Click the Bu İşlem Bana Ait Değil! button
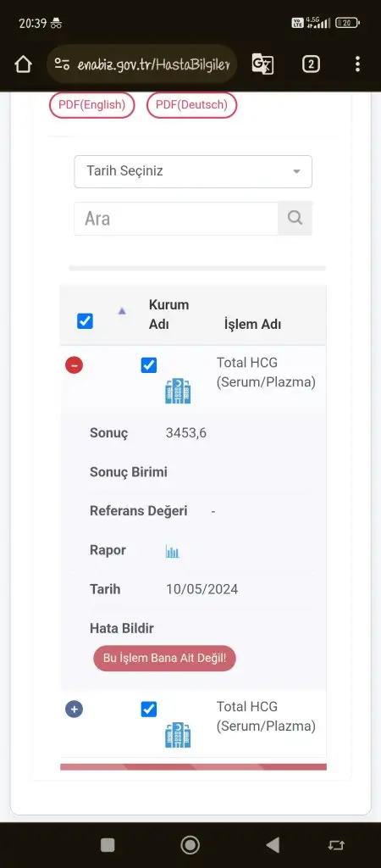The image size is (381, 868). point(165,659)
